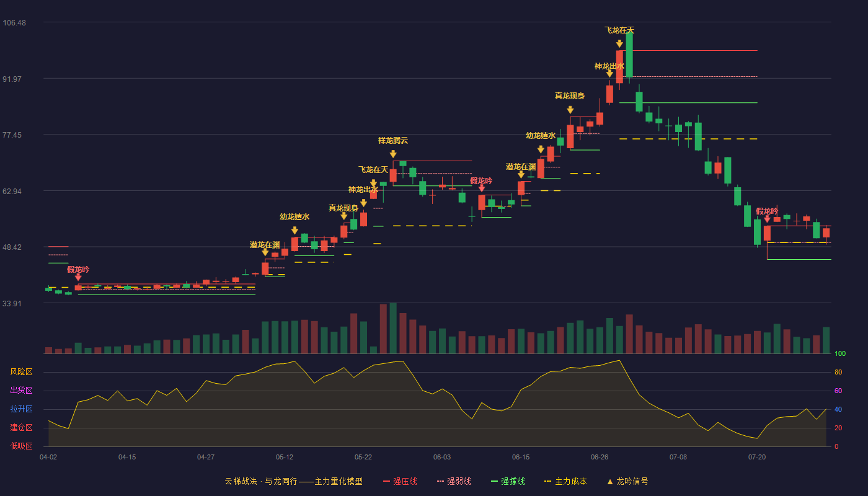Image resolution: width=868 pixels, height=496 pixels.
Task: Click the 假龙吟 signal arrow in late July
Action: pyautogui.click(x=767, y=219)
